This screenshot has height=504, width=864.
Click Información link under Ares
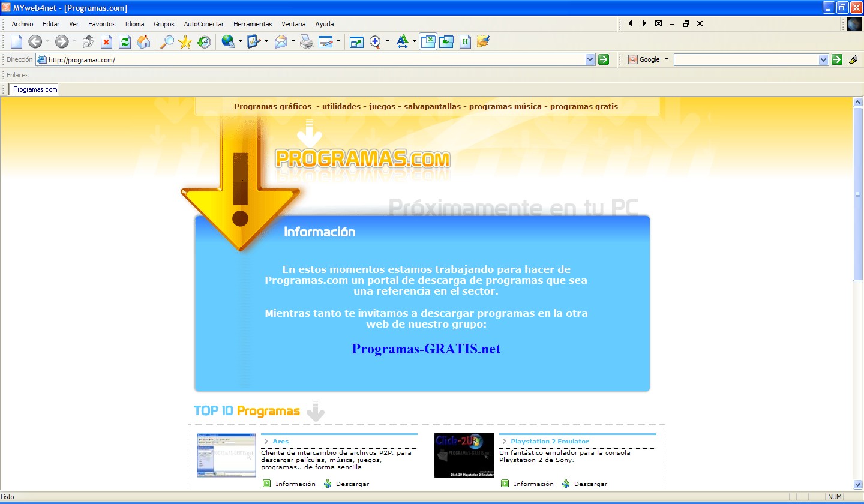(295, 484)
